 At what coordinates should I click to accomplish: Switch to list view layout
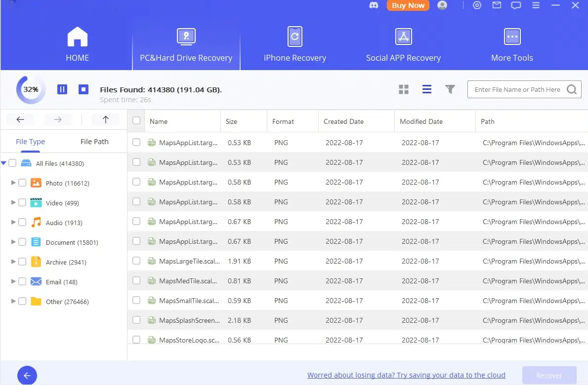point(427,89)
